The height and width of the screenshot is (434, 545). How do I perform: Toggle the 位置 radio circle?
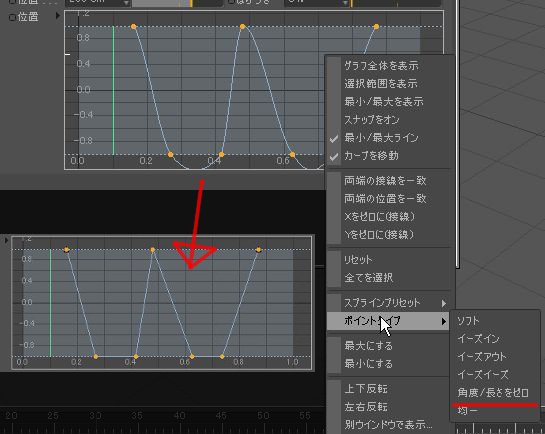point(12,18)
